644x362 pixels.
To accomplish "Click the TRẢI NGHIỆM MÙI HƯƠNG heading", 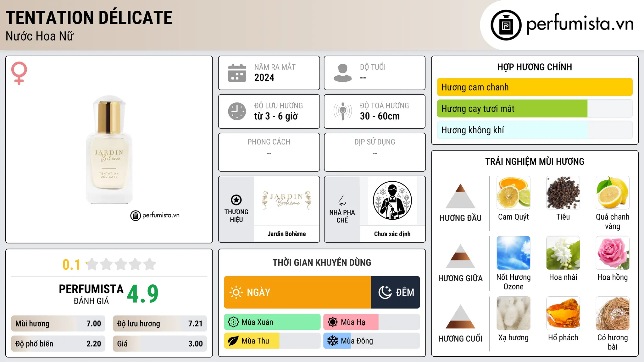I will (x=535, y=162).
